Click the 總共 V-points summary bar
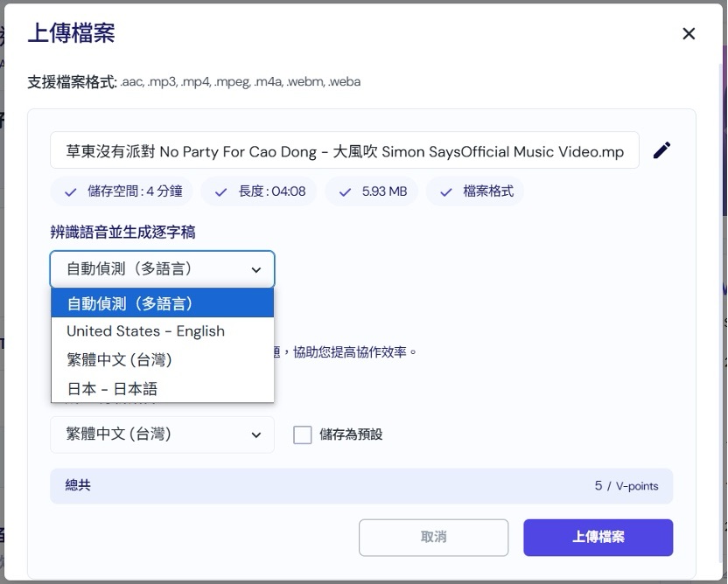Image resolution: width=728 pixels, height=584 pixels. pos(360,486)
